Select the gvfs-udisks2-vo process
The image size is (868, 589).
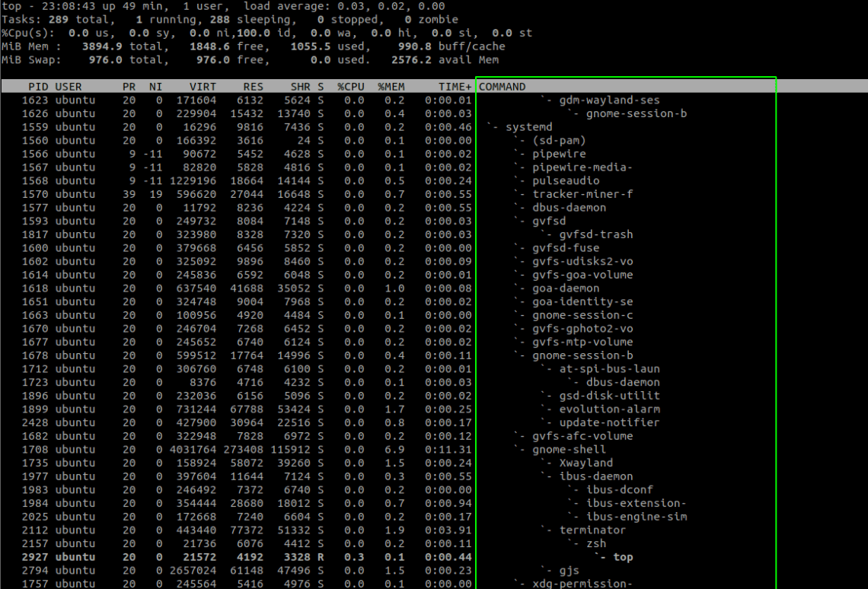pos(582,262)
